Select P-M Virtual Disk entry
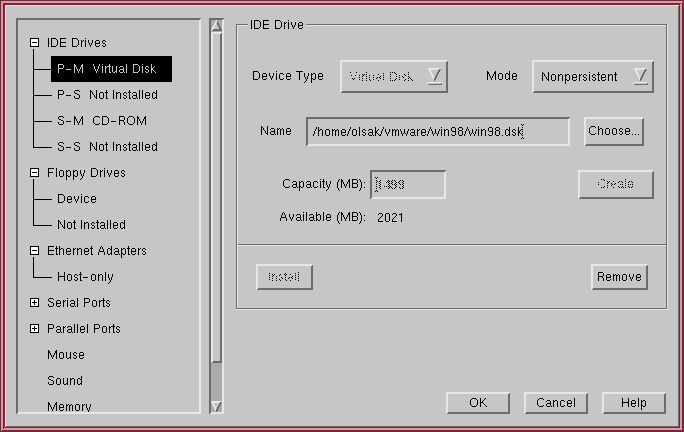This screenshot has height=432, width=684. [x=111, y=69]
